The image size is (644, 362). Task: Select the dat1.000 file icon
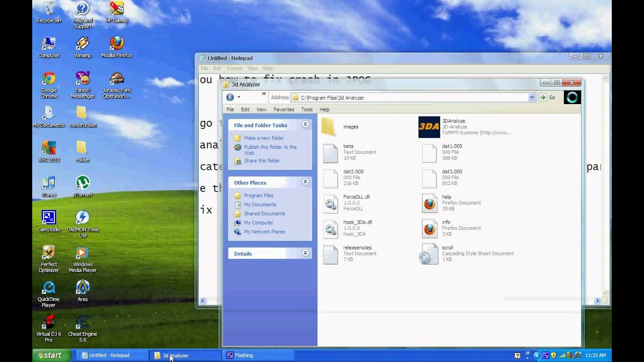click(429, 153)
